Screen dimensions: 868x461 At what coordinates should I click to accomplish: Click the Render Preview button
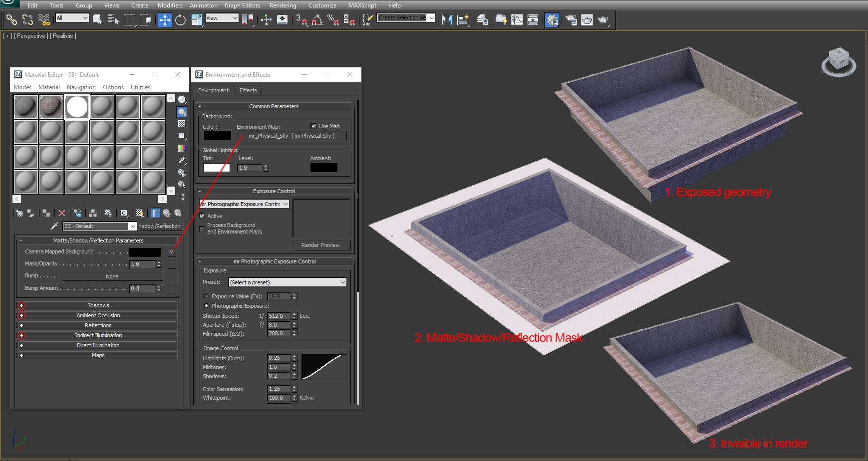pyautogui.click(x=320, y=245)
